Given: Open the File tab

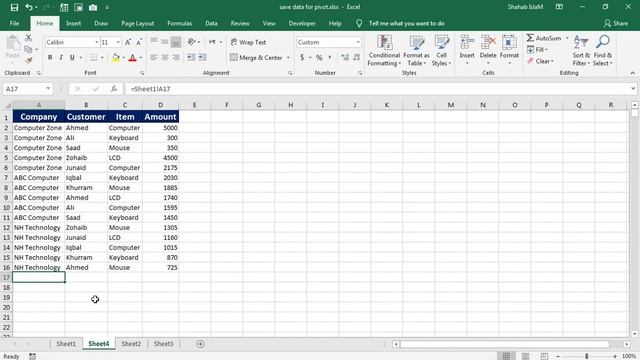Looking at the screenshot, I should coord(14,23).
